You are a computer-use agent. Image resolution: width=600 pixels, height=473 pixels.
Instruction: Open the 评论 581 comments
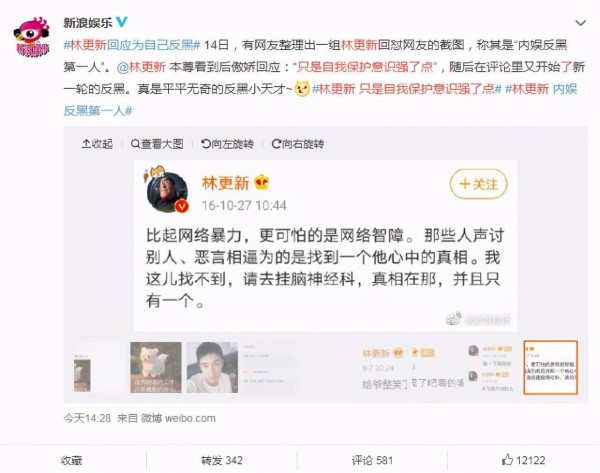[372, 460]
